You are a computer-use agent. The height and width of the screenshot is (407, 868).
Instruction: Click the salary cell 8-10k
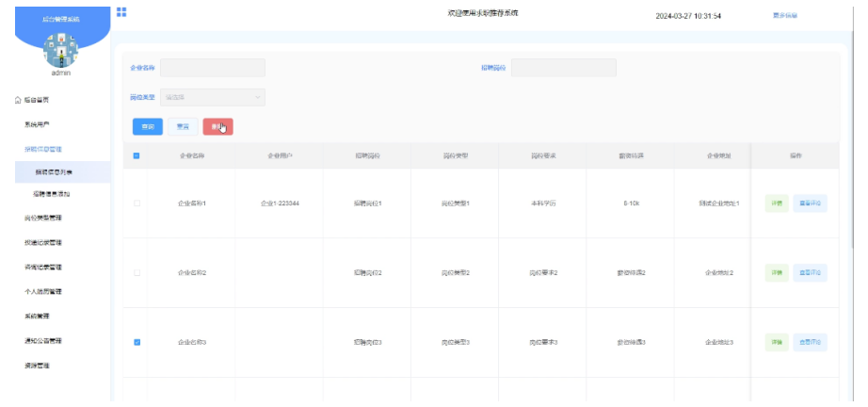pyautogui.click(x=632, y=203)
